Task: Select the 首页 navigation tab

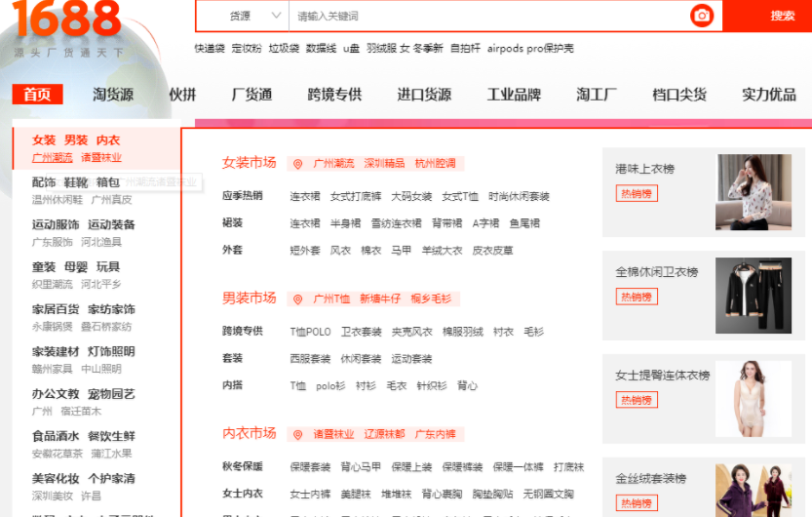Action: coord(37,95)
